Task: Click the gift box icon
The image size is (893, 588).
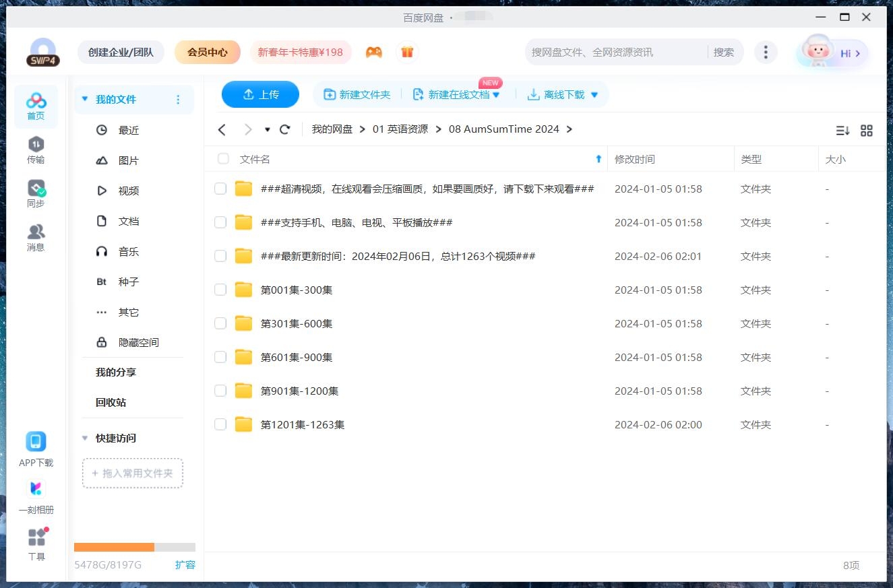Action: (407, 52)
